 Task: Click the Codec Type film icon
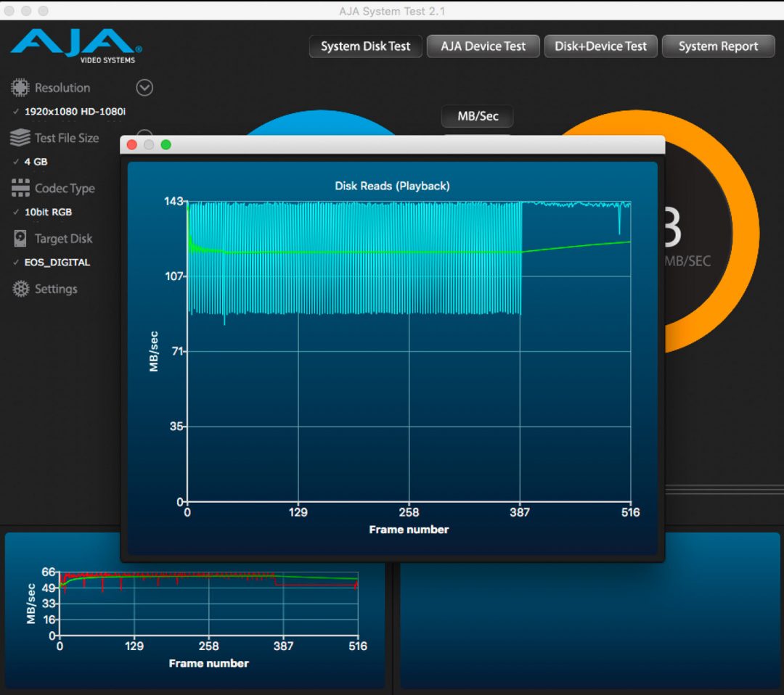point(20,189)
